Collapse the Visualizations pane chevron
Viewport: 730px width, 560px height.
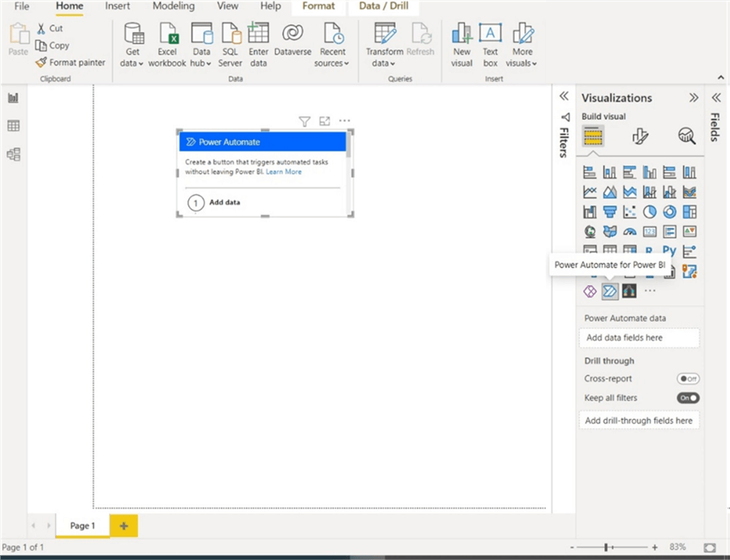pyautogui.click(x=693, y=98)
